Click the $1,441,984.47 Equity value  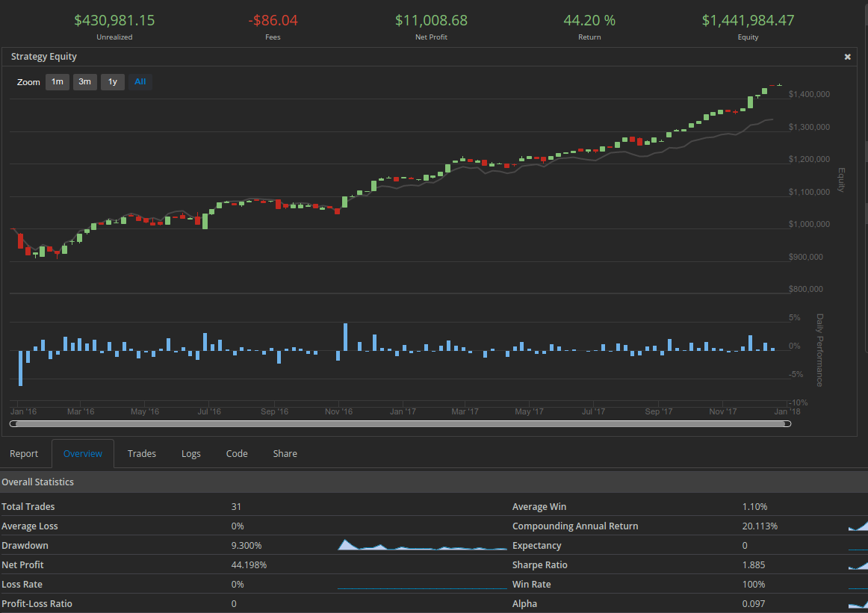(748, 20)
